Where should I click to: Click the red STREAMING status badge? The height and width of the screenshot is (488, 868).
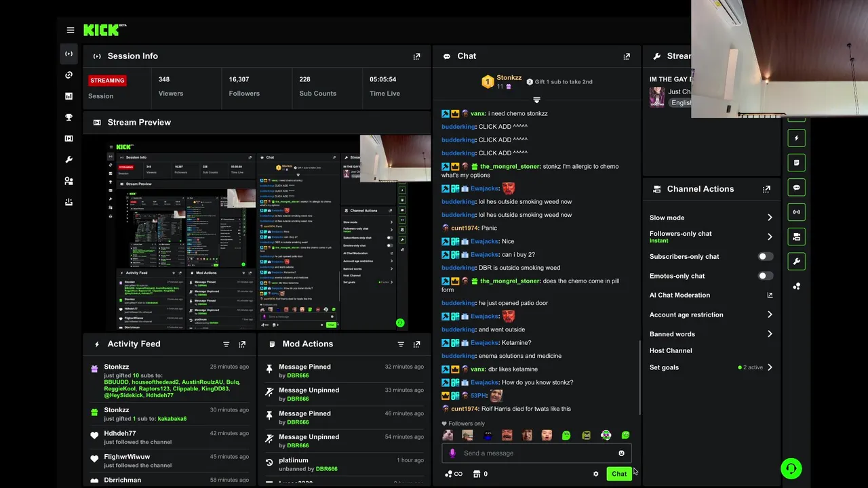coord(107,80)
